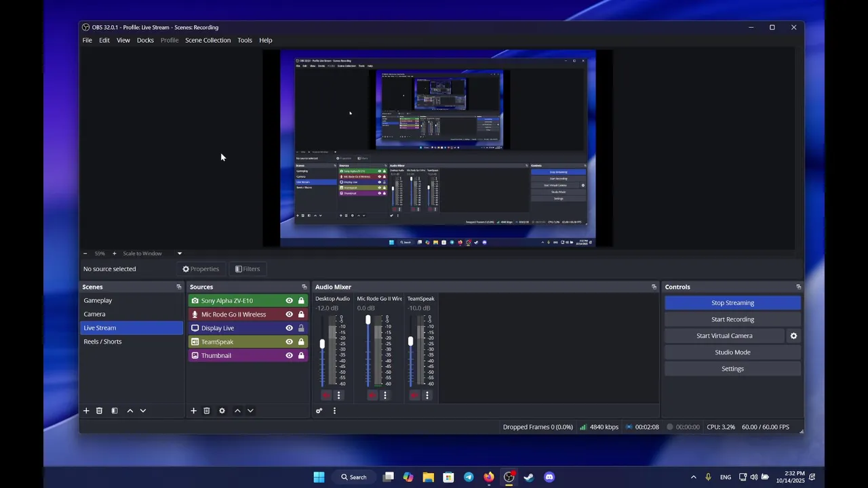Open OBS Settings from Controls

coord(732,369)
